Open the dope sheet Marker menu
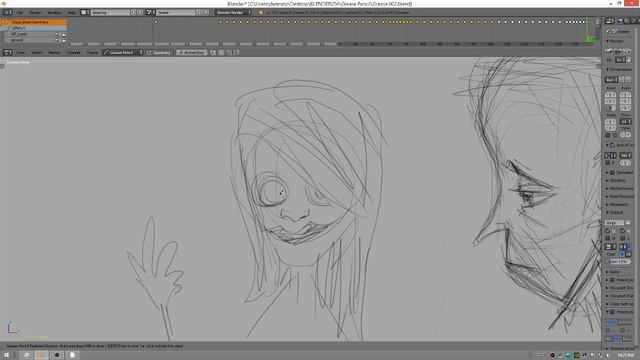The width and height of the screenshot is (640, 360). [x=54, y=53]
